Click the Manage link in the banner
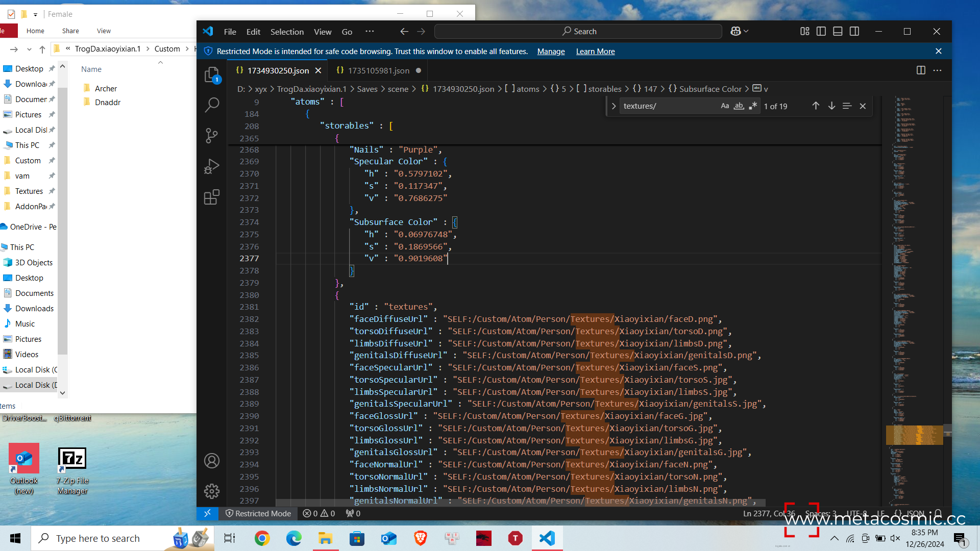The width and height of the screenshot is (980, 551). tap(551, 52)
